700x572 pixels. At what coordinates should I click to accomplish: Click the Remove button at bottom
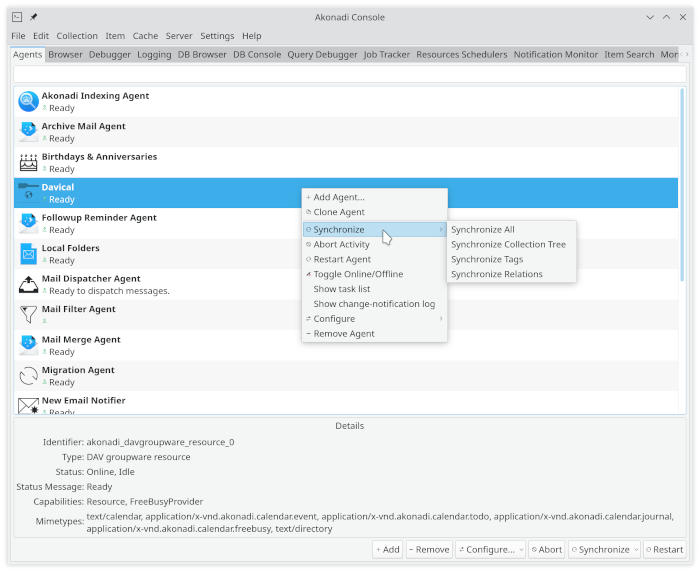(429, 550)
